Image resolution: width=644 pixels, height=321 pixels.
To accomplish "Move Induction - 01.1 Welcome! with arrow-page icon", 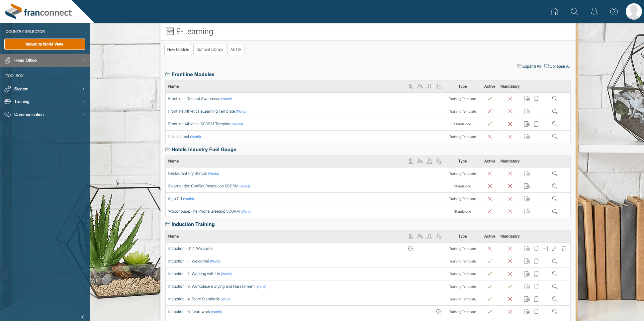I will tap(545, 249).
